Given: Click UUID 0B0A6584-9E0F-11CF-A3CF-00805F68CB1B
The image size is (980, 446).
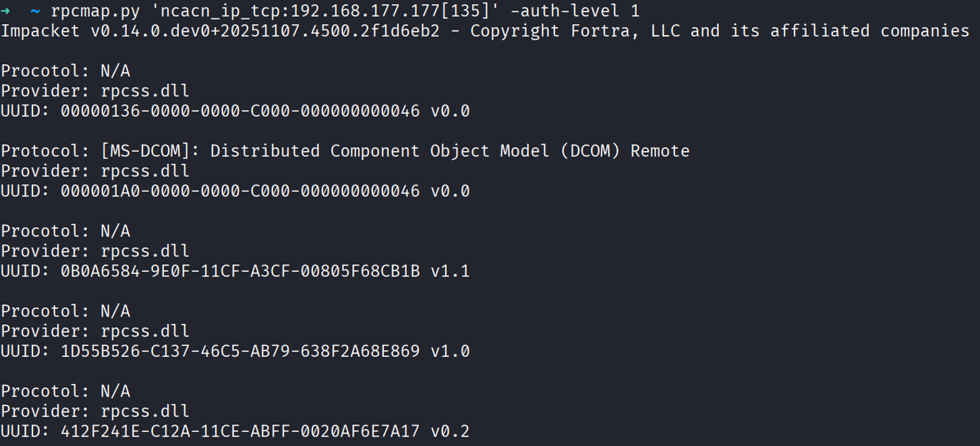Looking at the screenshot, I should (x=239, y=271).
